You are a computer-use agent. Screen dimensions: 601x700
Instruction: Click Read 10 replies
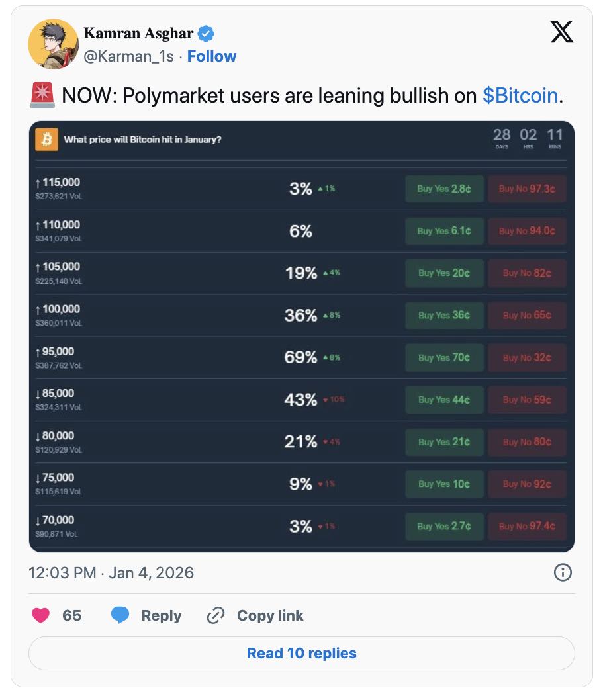(x=301, y=653)
